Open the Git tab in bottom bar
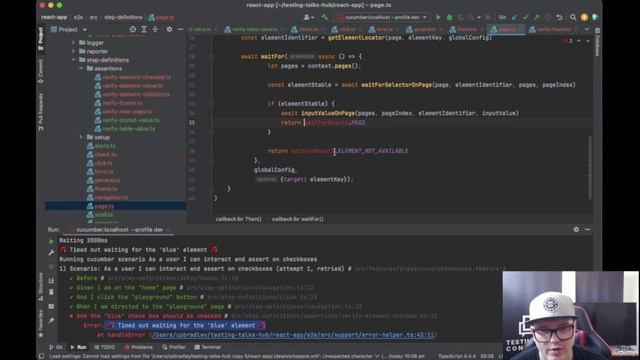Image resolution: width=640 pixels, height=360 pixels. (56, 347)
